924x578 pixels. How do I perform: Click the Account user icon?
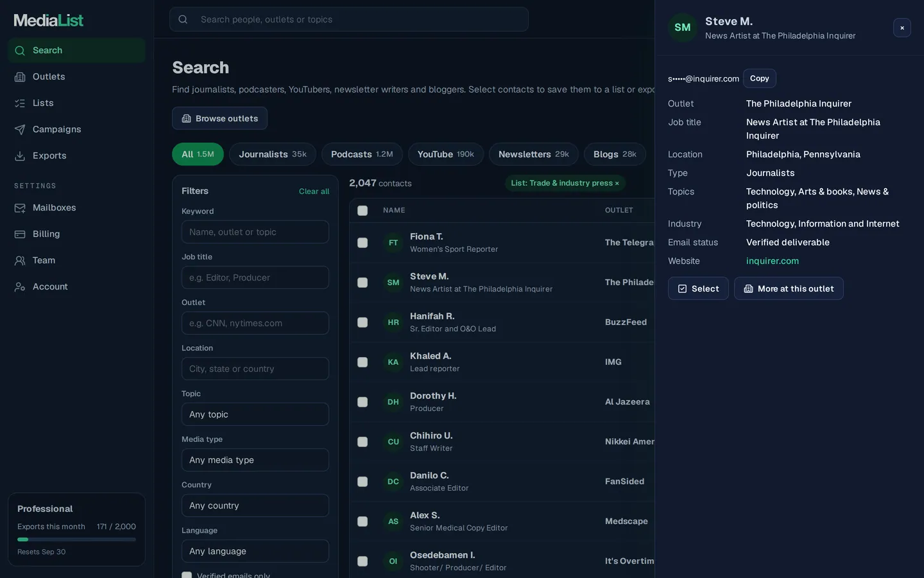tap(20, 287)
